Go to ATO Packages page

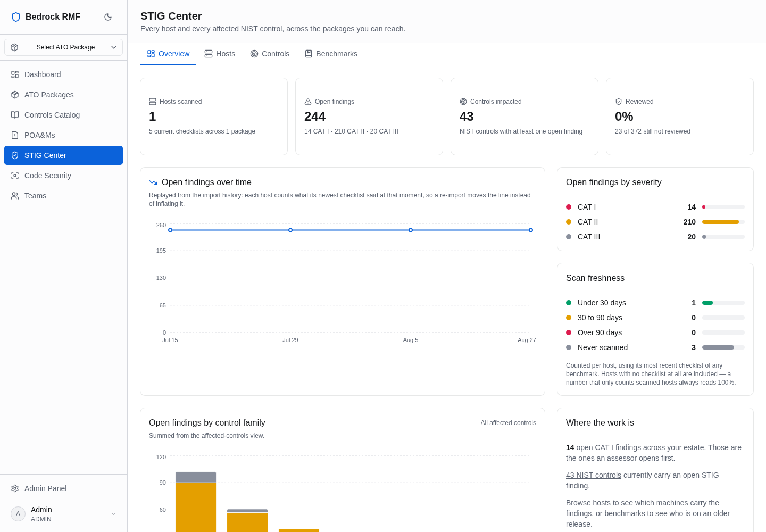point(63,95)
